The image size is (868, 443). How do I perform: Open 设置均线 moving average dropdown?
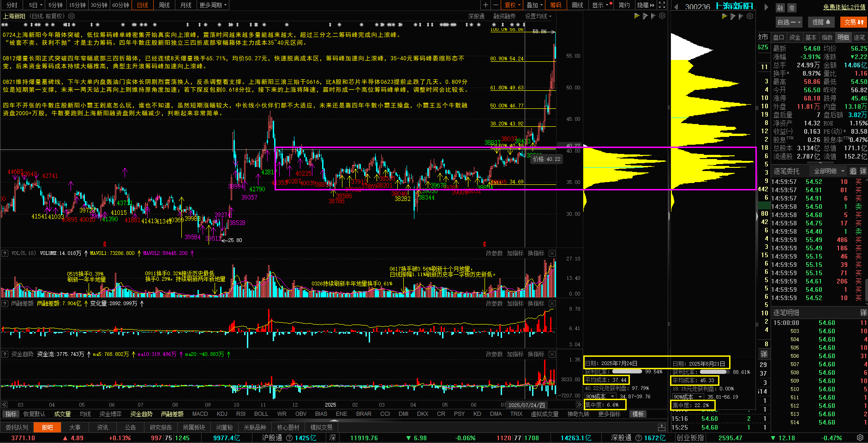coord(538,16)
